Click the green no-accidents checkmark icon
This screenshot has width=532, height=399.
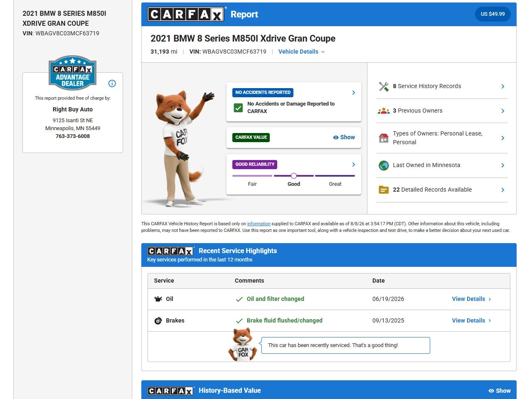238,108
